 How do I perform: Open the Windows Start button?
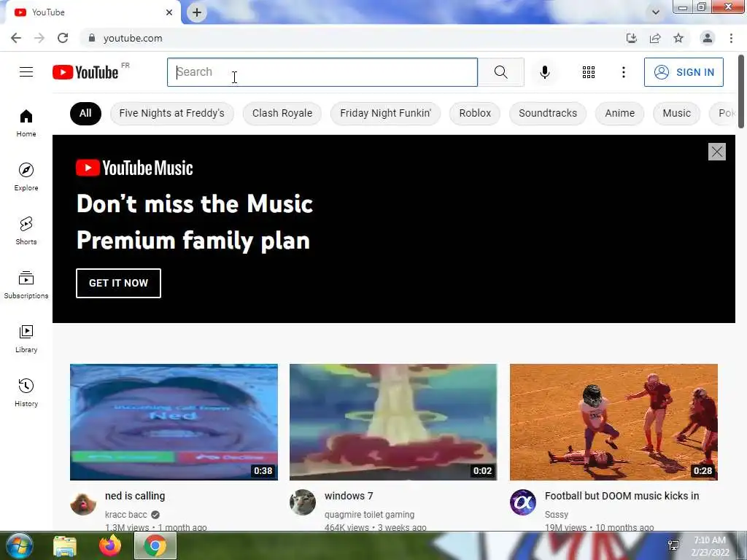click(18, 545)
